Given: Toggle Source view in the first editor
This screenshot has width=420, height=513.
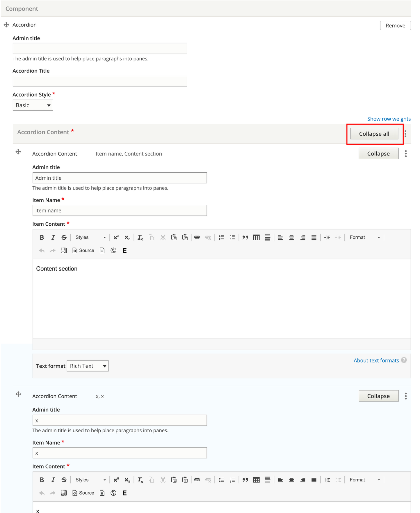Looking at the screenshot, I should click(x=83, y=250).
